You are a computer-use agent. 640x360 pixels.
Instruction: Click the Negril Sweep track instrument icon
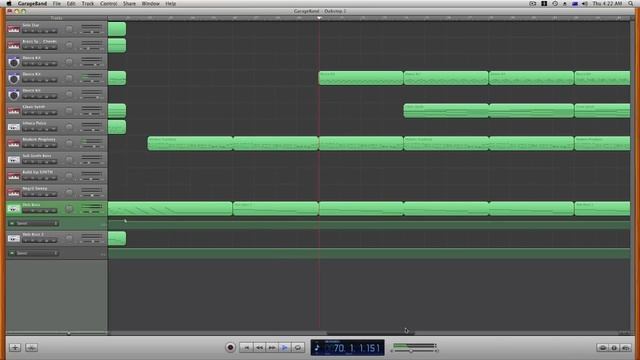[x=13, y=192]
